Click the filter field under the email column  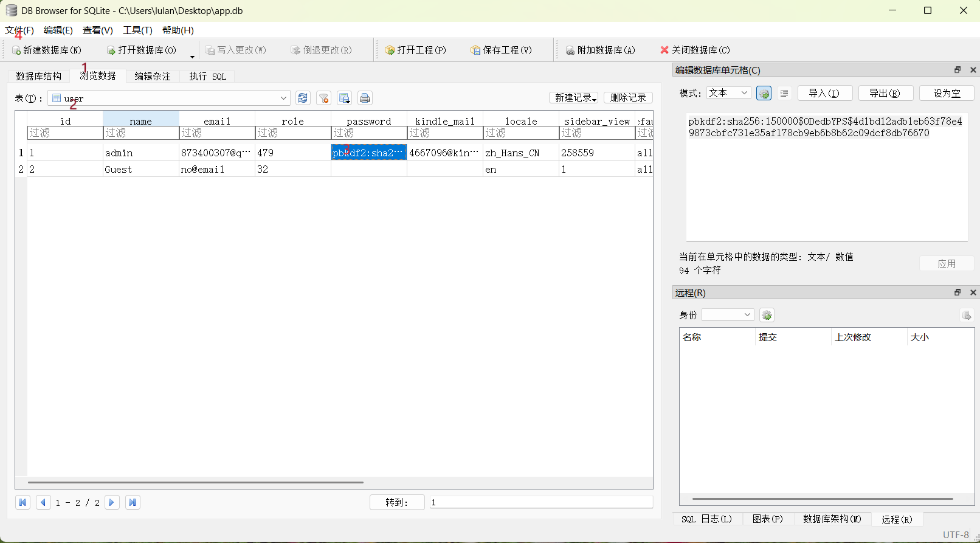click(217, 133)
